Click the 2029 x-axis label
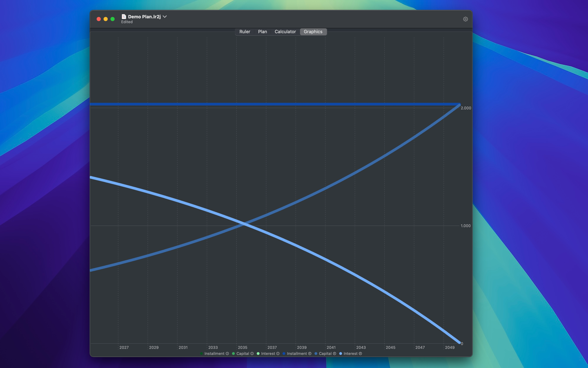This screenshot has width=588, height=368. (x=154, y=348)
